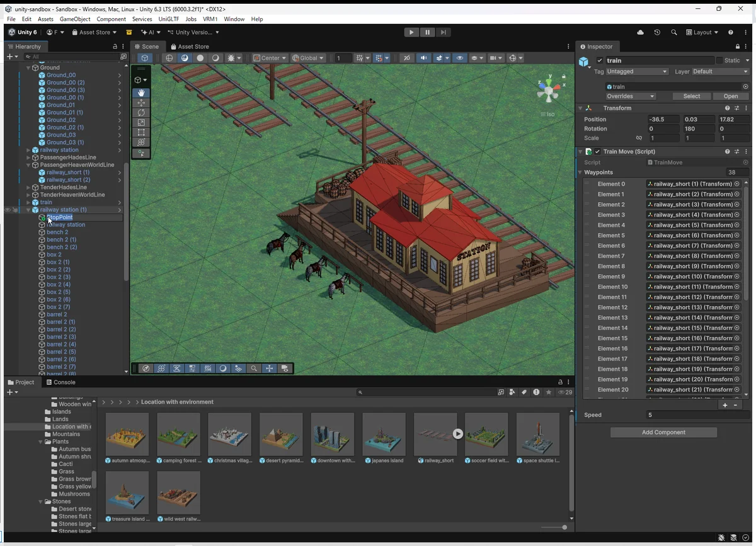
Task: Select the Rotate tool in scene toolbar
Action: click(x=141, y=113)
